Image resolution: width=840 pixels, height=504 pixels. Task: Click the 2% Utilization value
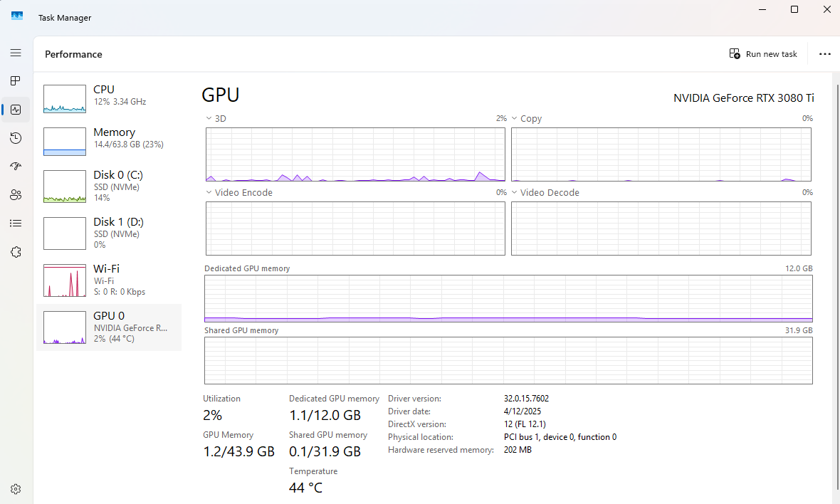click(212, 415)
